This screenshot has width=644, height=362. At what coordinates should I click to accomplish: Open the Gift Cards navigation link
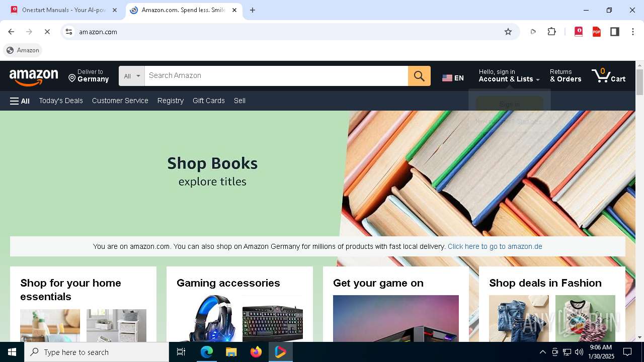(x=209, y=101)
